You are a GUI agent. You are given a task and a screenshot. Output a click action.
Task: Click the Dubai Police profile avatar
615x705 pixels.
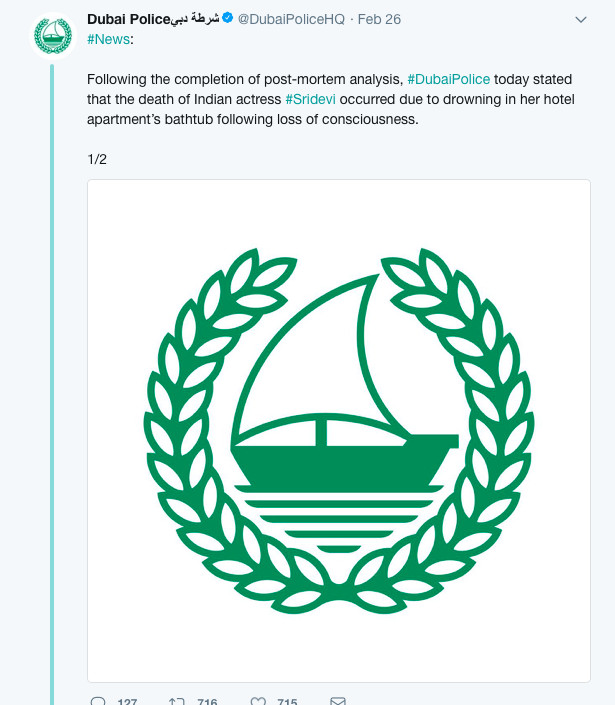tap(53, 36)
